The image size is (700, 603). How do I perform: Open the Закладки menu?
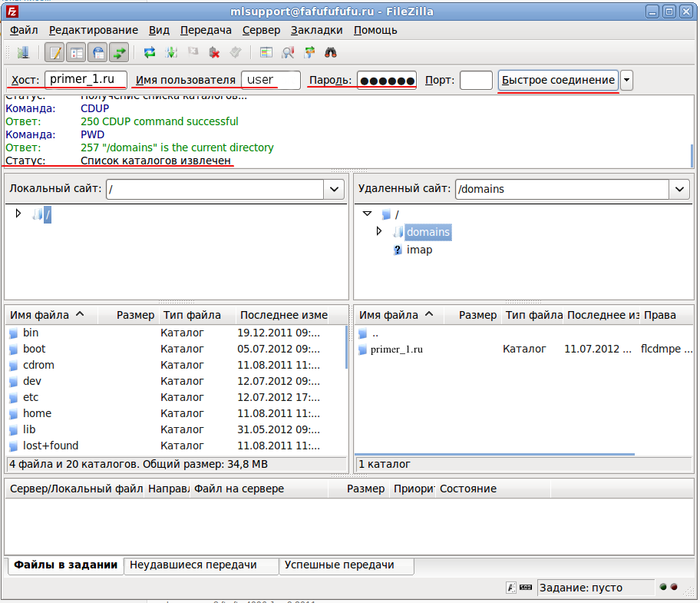(316, 30)
